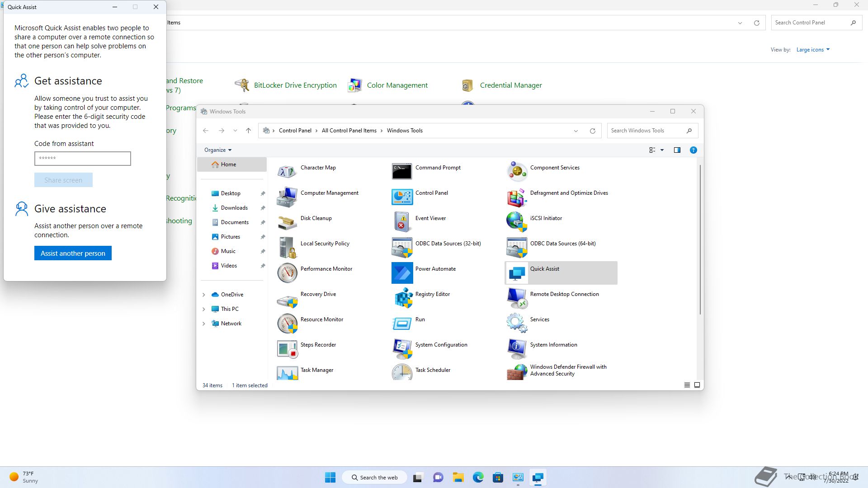
Task: Switch to details view in status bar
Action: click(x=687, y=385)
